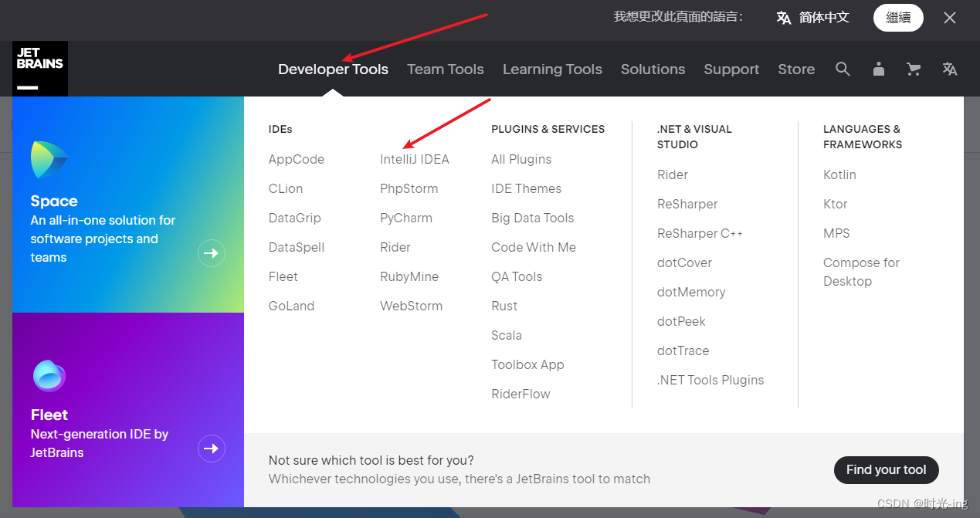This screenshot has height=518, width=980.
Task: Open the Solutions menu
Action: [x=653, y=69]
